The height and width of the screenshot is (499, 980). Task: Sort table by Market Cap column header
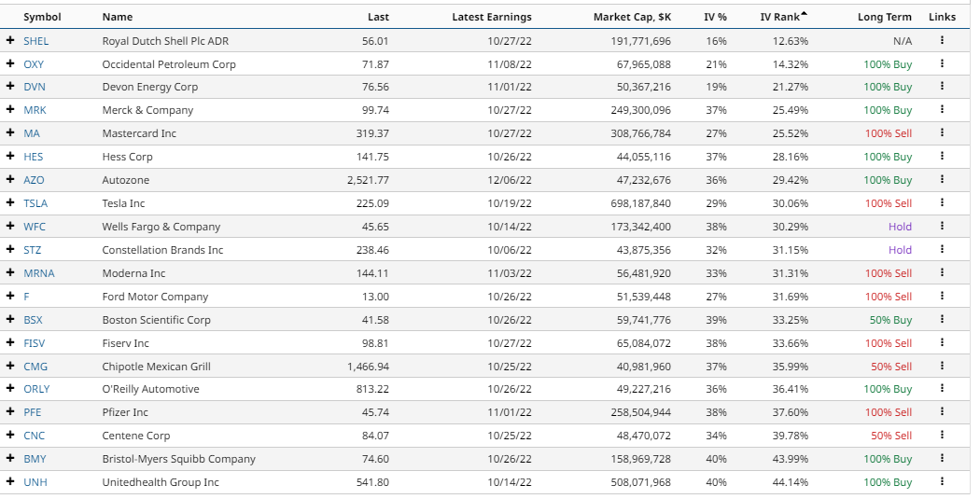[632, 17]
